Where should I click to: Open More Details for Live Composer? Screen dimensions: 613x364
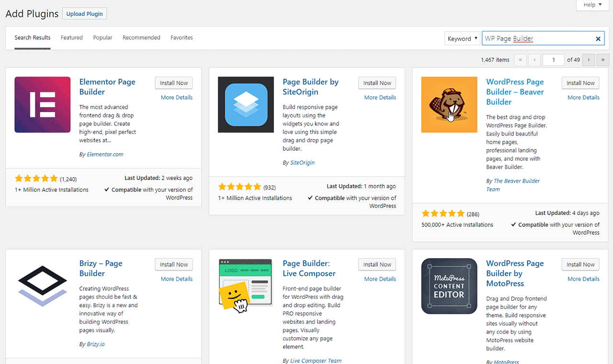(380, 279)
